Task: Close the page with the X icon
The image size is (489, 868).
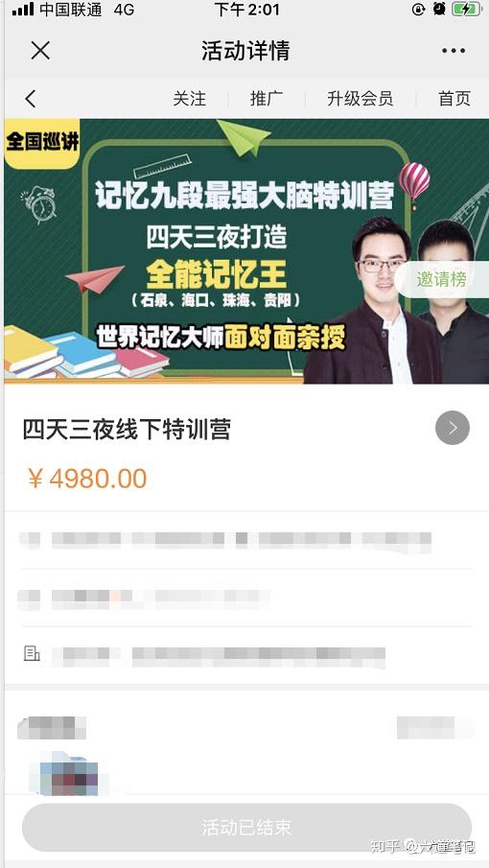Action: [40, 51]
